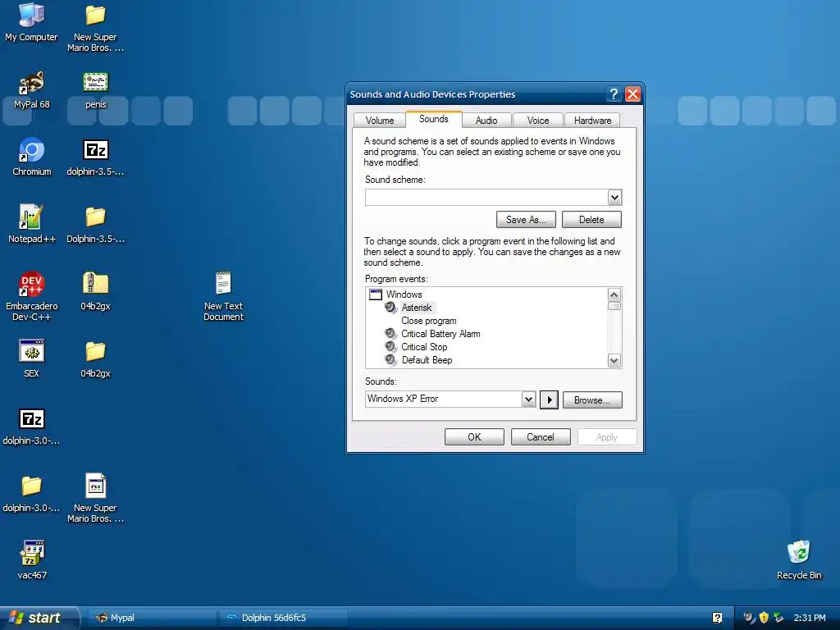Select the Dolphin-3.5 folder icon
This screenshot has height=630, width=840.
point(95,225)
